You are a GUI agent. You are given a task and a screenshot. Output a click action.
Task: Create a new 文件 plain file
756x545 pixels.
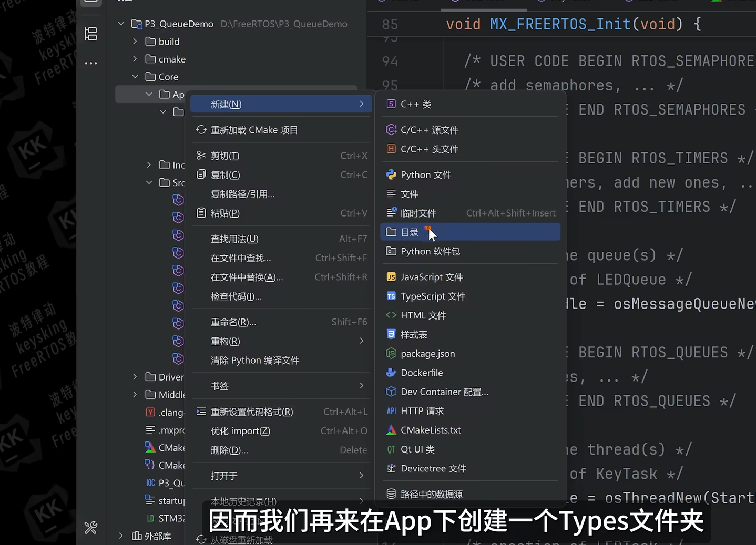coord(470,194)
